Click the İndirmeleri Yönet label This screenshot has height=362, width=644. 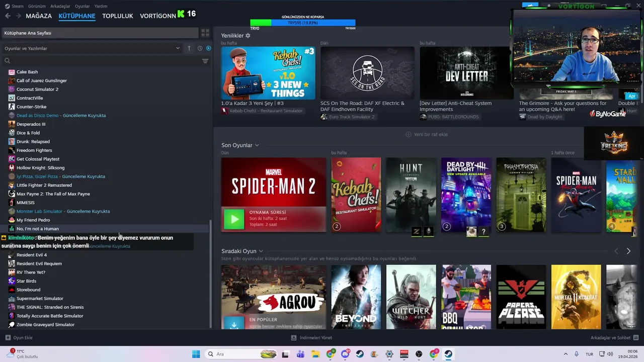(x=316, y=338)
